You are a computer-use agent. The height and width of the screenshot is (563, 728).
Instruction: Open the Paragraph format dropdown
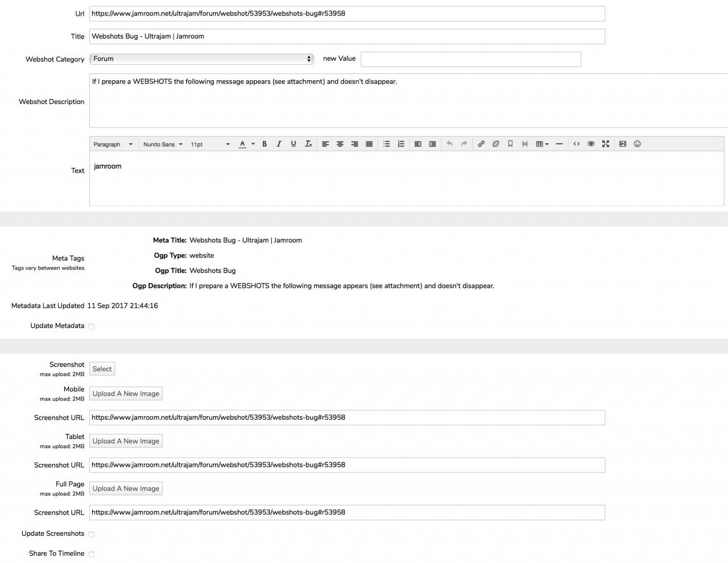[113, 144]
